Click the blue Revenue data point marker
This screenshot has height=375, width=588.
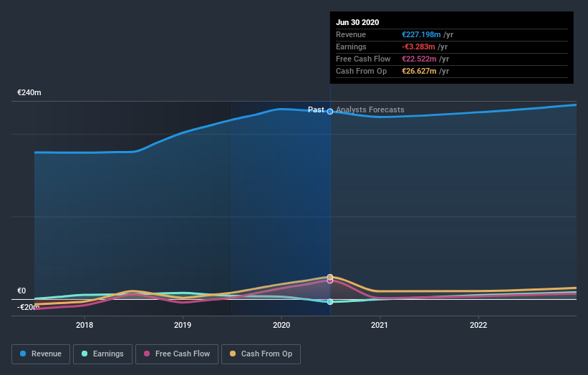coord(330,111)
